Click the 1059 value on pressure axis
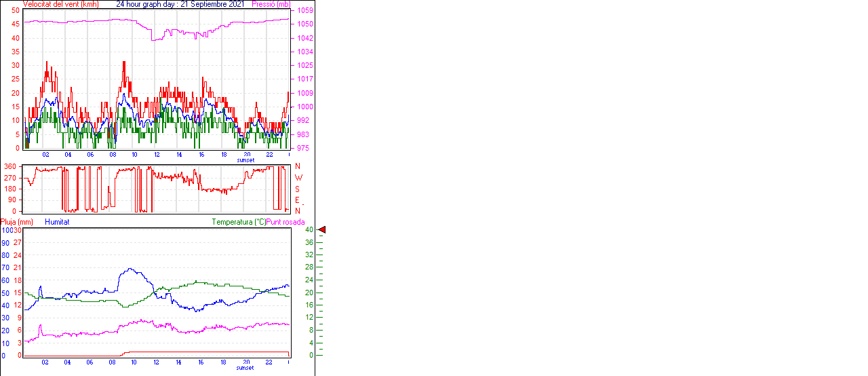The width and height of the screenshot is (868, 376). [304, 11]
